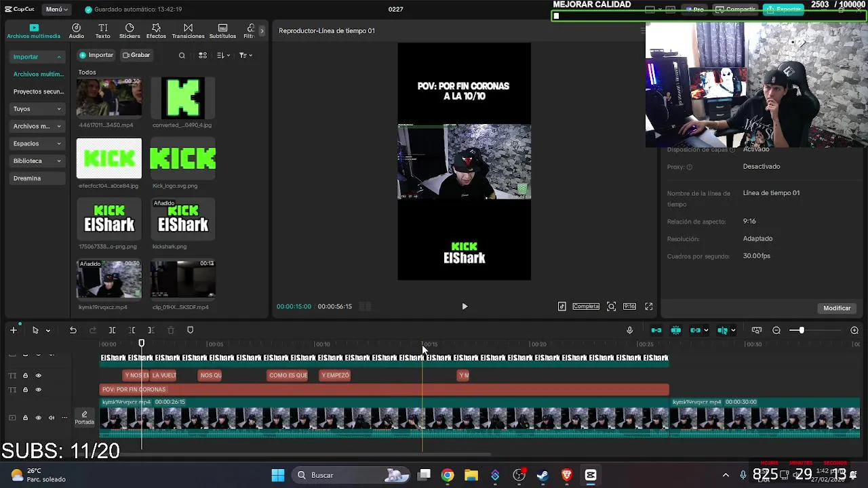Adjust the timeline zoom slider
Image resolution: width=868 pixels, height=488 pixels.
(801, 330)
